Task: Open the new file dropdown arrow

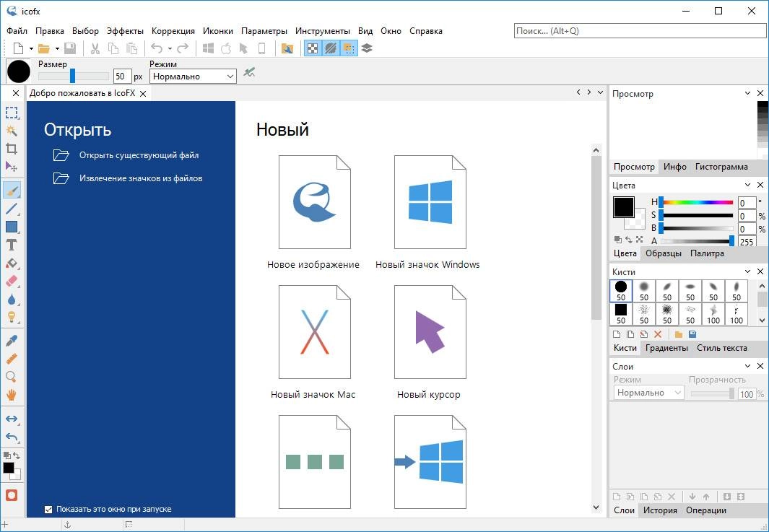Action: 31,48
